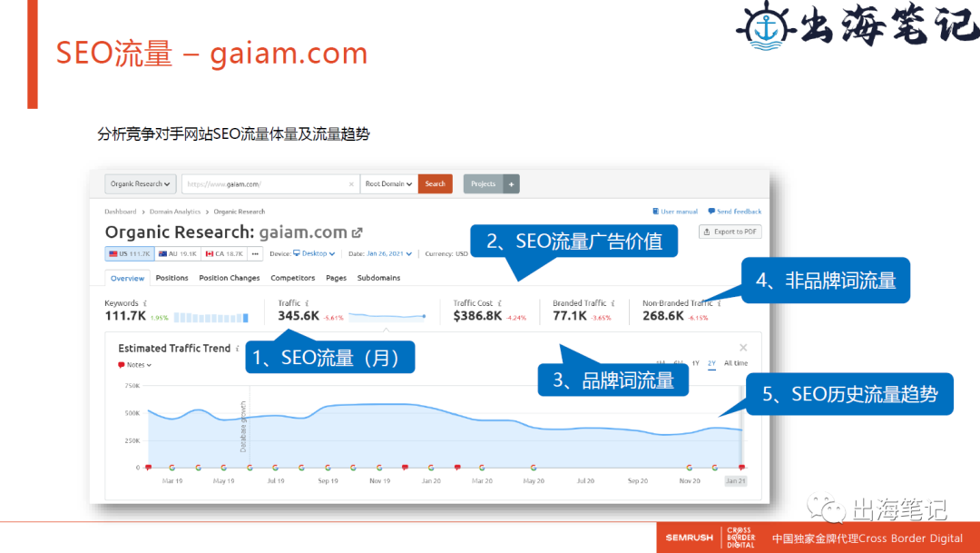Click the Google update marker at May 20

[534, 468]
